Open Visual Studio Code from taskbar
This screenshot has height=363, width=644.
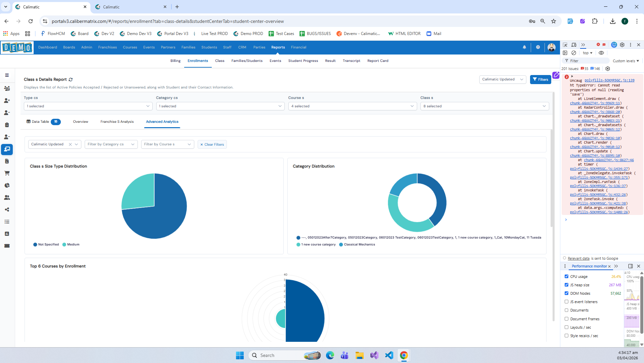click(x=389, y=355)
